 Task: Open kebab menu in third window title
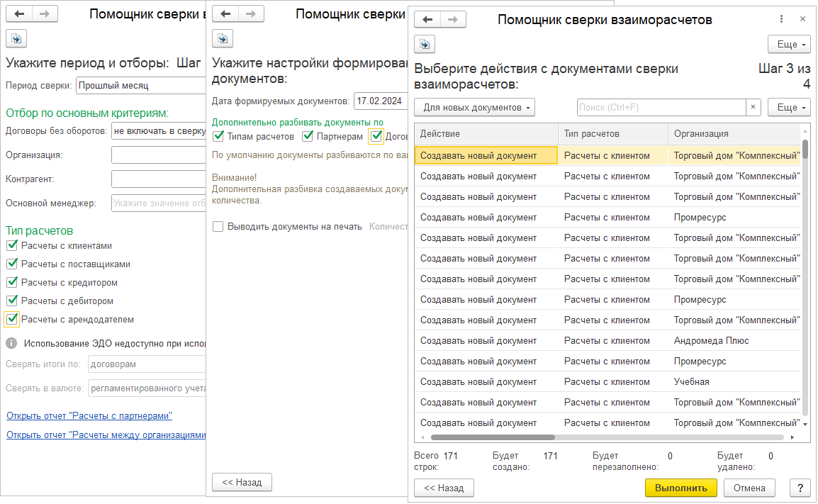(x=781, y=20)
